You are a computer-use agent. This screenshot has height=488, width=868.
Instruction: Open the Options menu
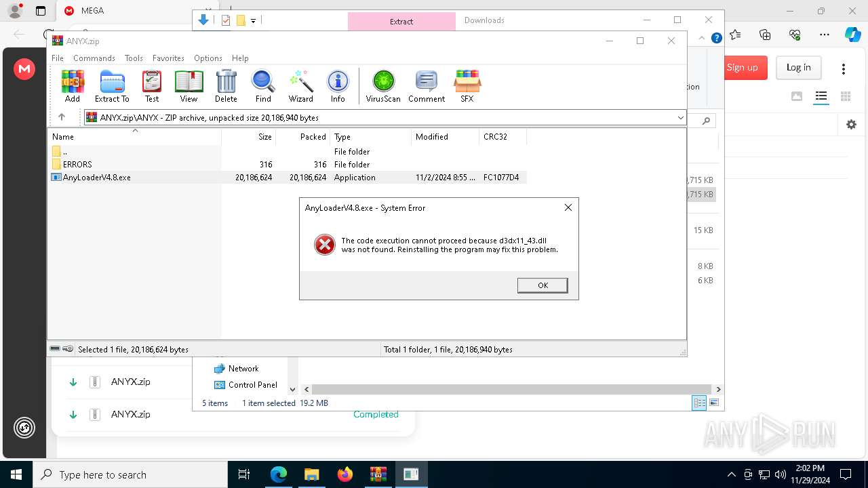pos(208,58)
